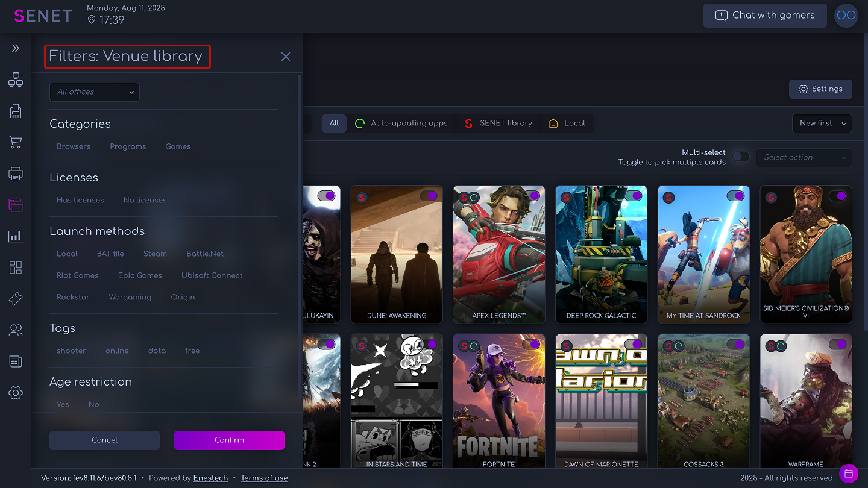Click the auto-update badge on Apex Legends card
This screenshot has width=868, height=488.
[x=474, y=197]
